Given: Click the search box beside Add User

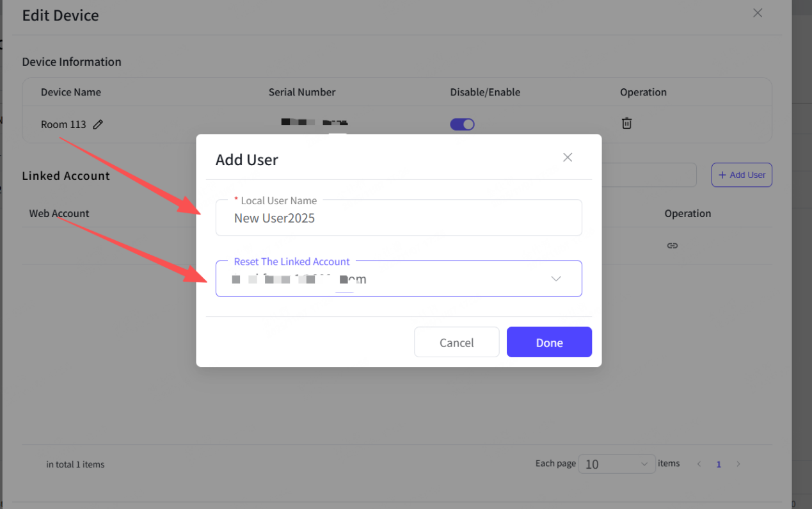Looking at the screenshot, I should (x=648, y=175).
